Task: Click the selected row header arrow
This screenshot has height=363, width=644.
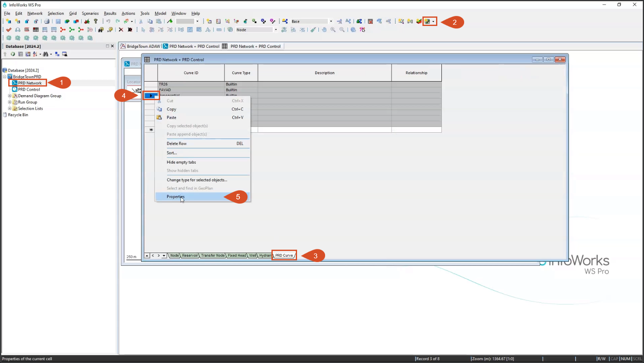Action: point(151,96)
